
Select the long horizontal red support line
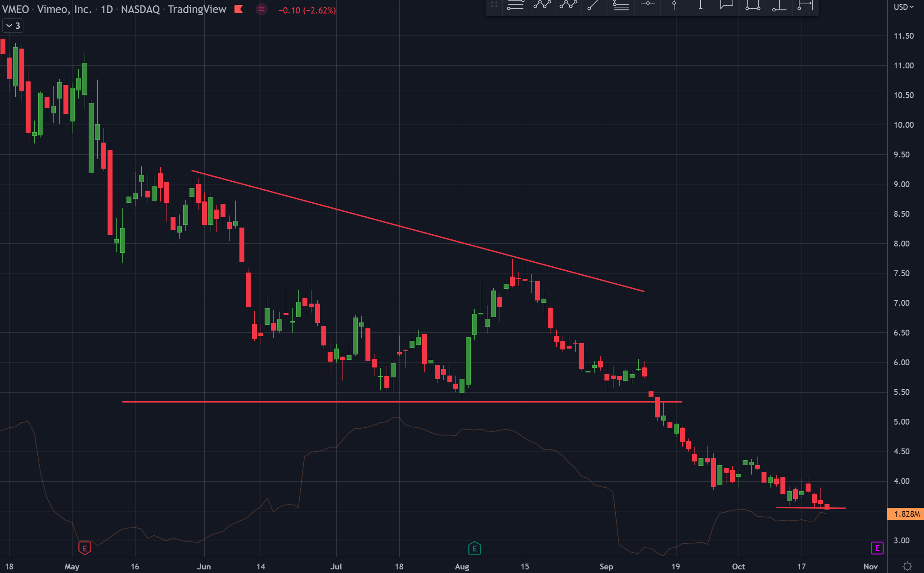[402, 402]
